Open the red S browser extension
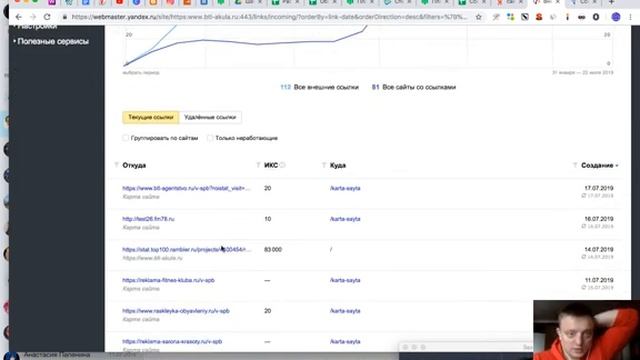Viewport: 640px width, 360px height. pyautogui.click(x=539, y=17)
